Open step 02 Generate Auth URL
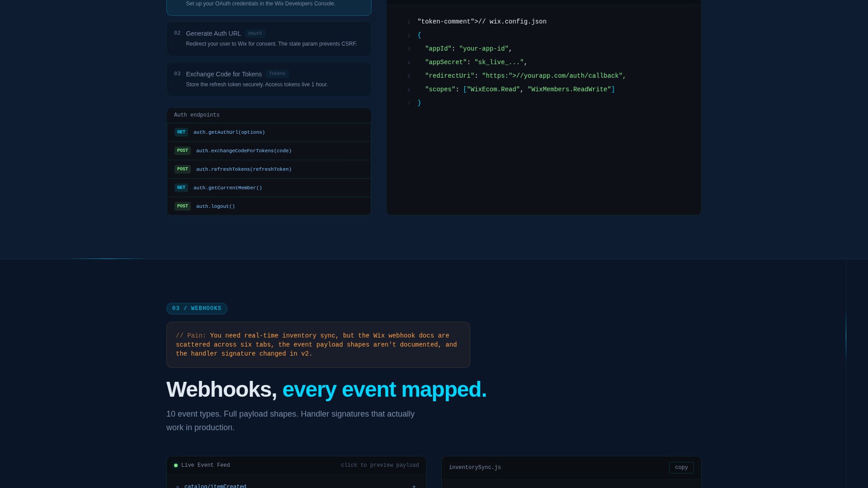 tap(269, 38)
